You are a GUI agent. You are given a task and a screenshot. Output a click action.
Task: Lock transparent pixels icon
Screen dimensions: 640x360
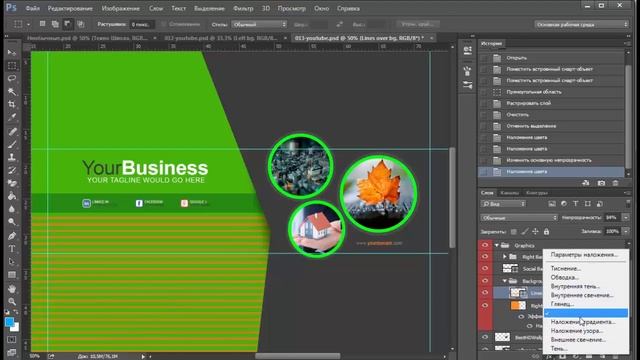(x=513, y=231)
